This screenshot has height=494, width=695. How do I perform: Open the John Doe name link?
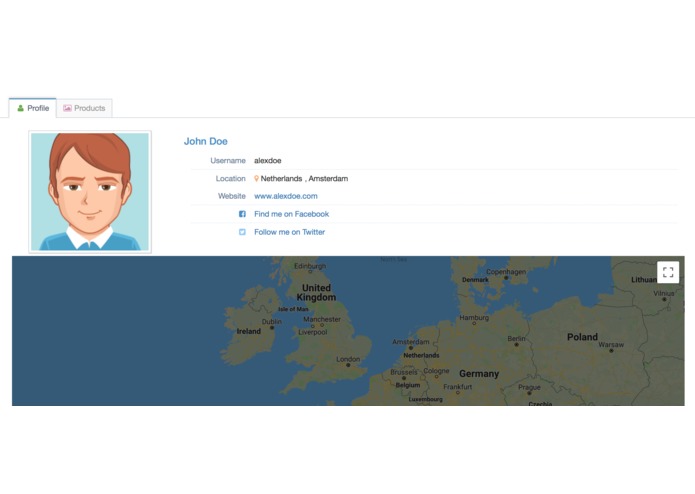pos(206,141)
